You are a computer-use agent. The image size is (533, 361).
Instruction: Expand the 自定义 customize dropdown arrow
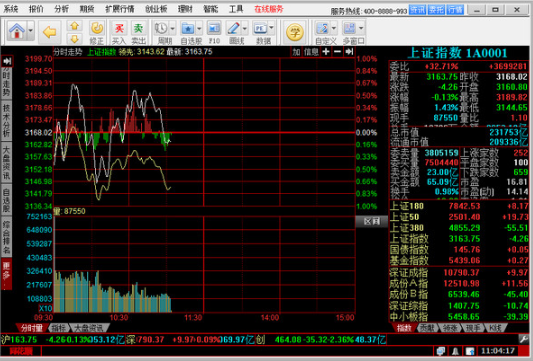(334, 29)
